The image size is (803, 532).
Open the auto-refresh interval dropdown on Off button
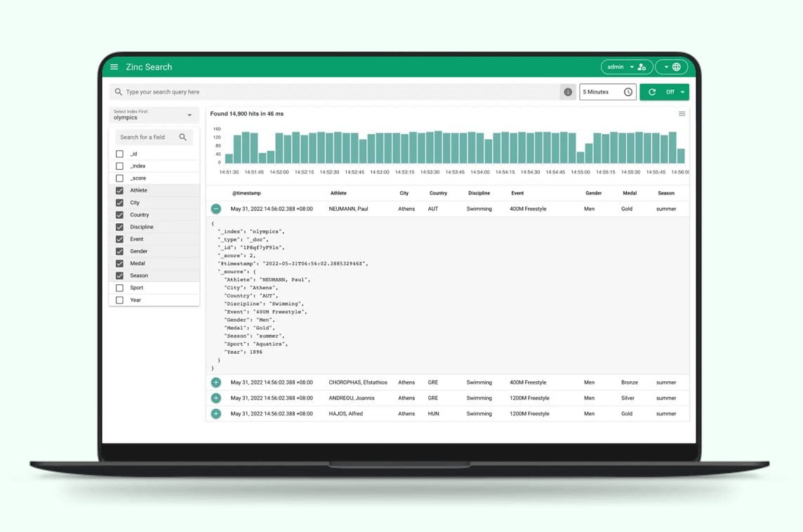pyautogui.click(x=682, y=91)
